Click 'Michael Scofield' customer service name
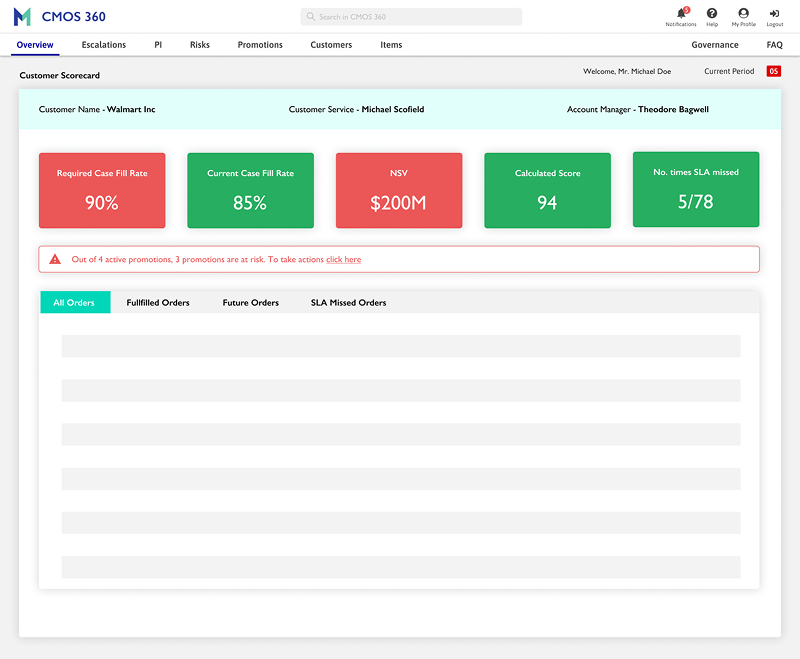The height and width of the screenshot is (659, 800). [393, 109]
